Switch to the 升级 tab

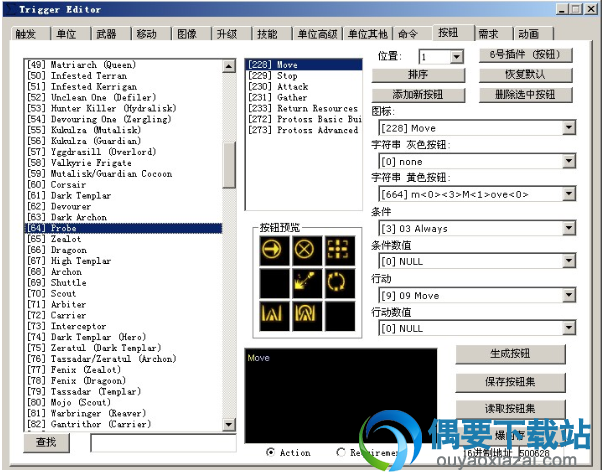231,34
